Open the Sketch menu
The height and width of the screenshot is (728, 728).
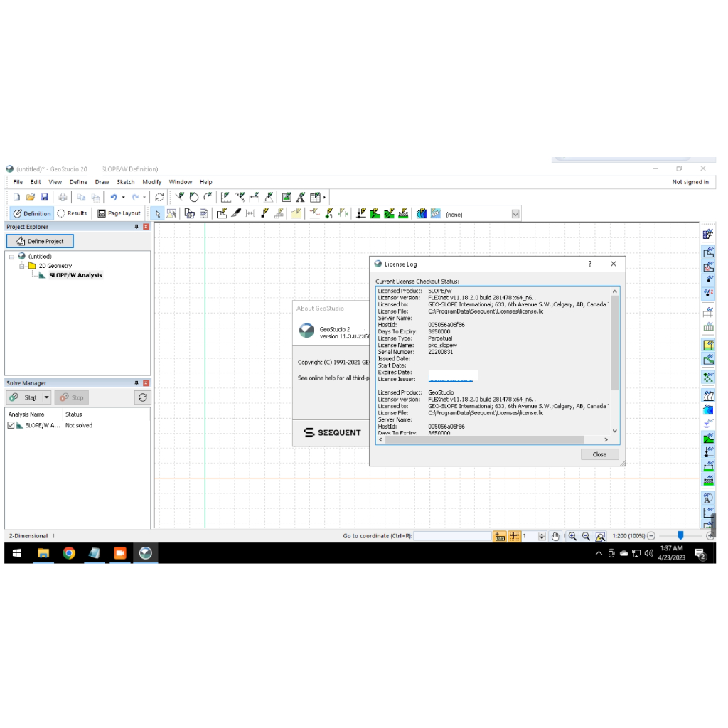[126, 182]
